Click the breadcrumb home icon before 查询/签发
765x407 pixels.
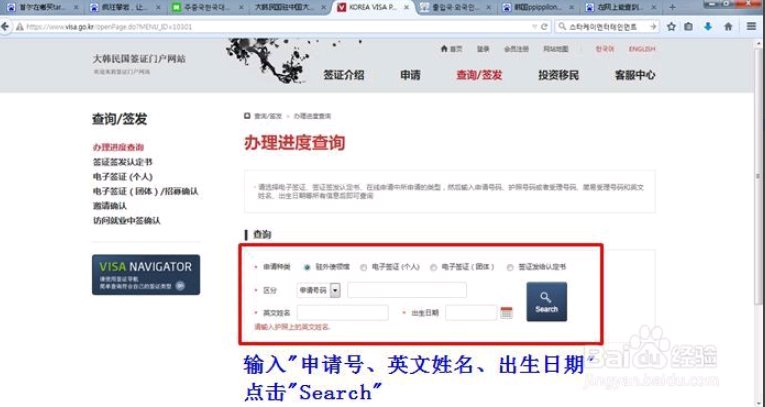[x=247, y=116]
